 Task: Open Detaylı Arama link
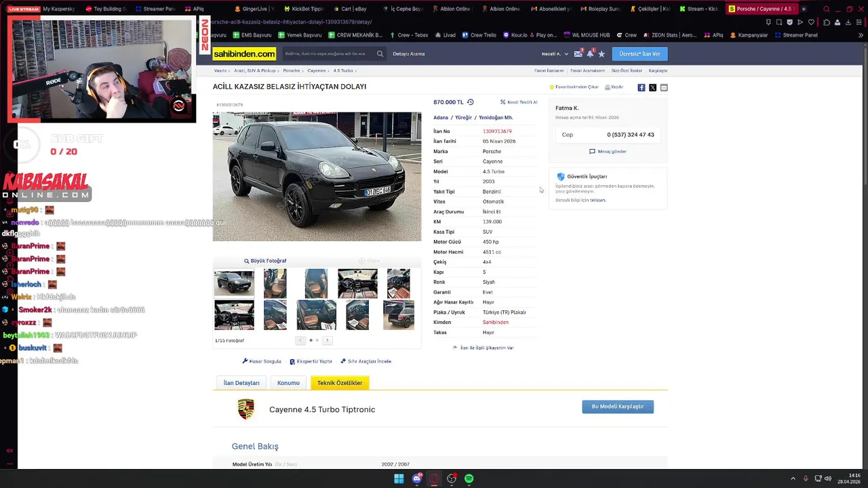click(x=408, y=54)
